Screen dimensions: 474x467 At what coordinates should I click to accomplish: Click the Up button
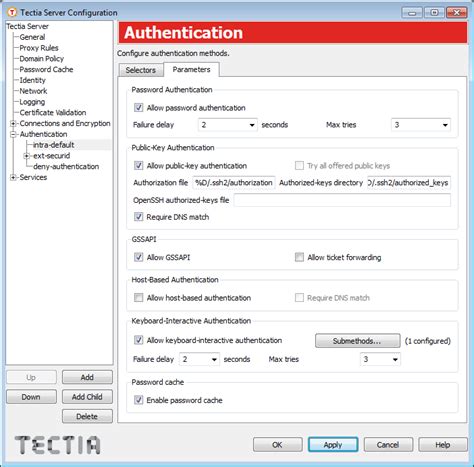click(31, 377)
